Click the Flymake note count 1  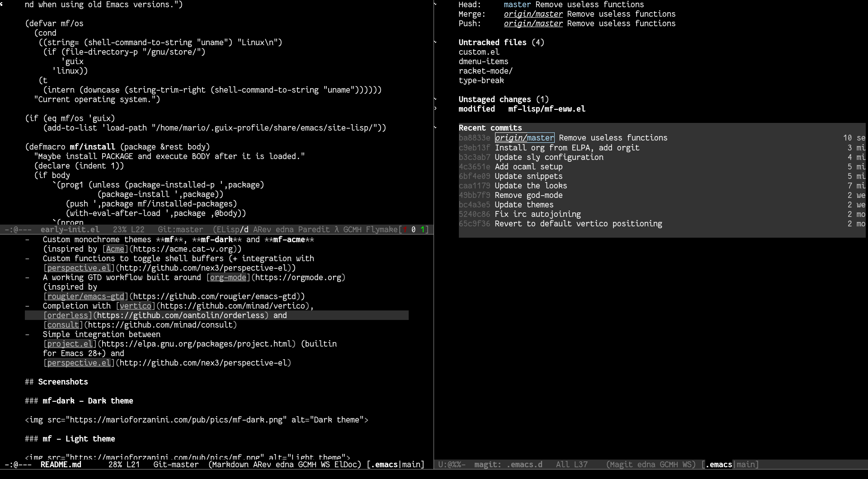pos(422,230)
